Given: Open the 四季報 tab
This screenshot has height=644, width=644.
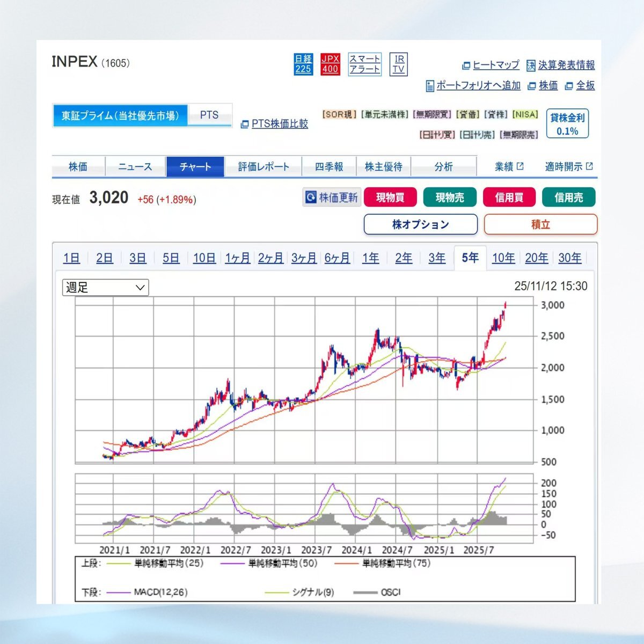Looking at the screenshot, I should [329, 166].
